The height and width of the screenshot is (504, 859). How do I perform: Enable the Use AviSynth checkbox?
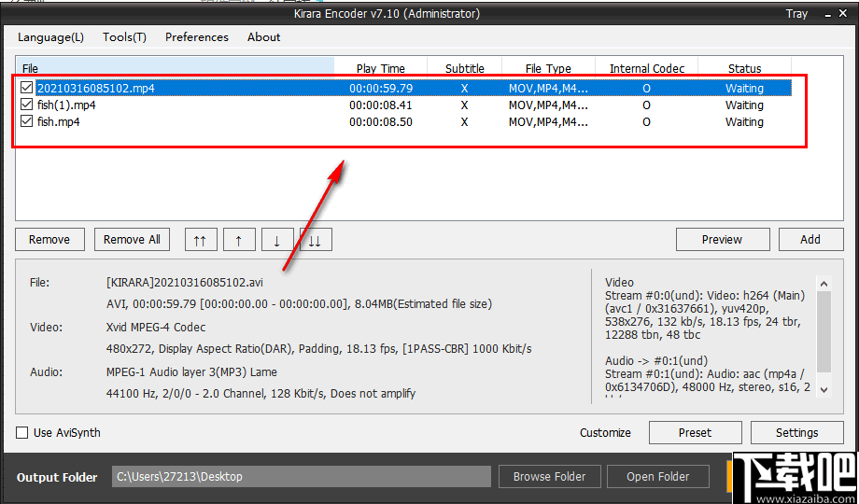point(21,433)
